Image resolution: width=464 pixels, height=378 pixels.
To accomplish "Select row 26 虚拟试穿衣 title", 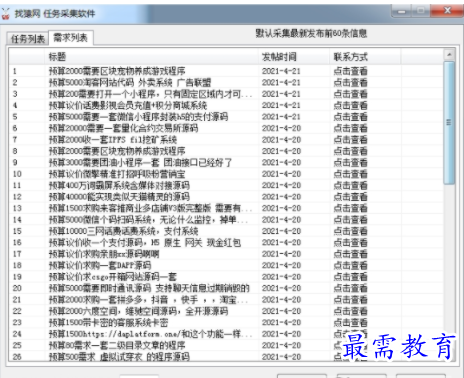I will (x=119, y=357).
